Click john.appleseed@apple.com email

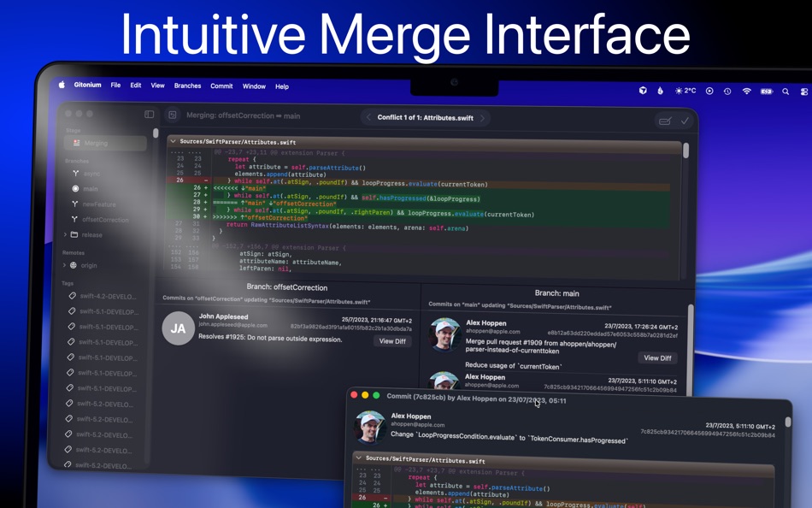point(233,324)
